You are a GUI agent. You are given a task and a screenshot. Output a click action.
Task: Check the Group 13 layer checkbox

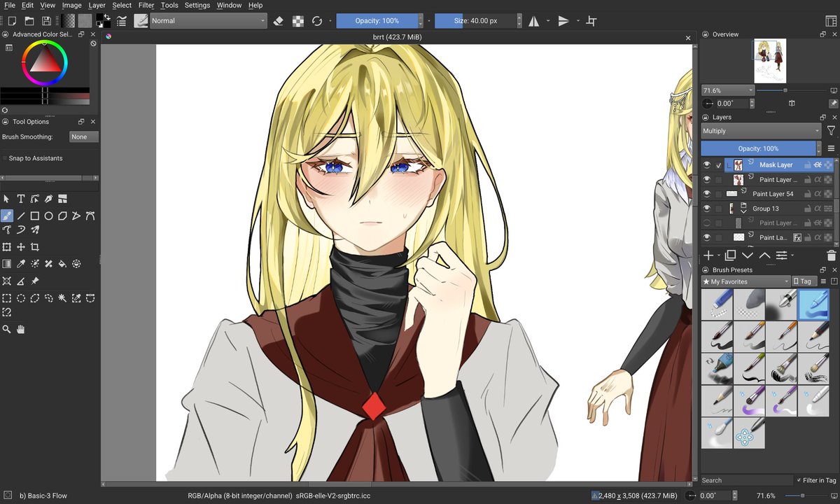719,209
